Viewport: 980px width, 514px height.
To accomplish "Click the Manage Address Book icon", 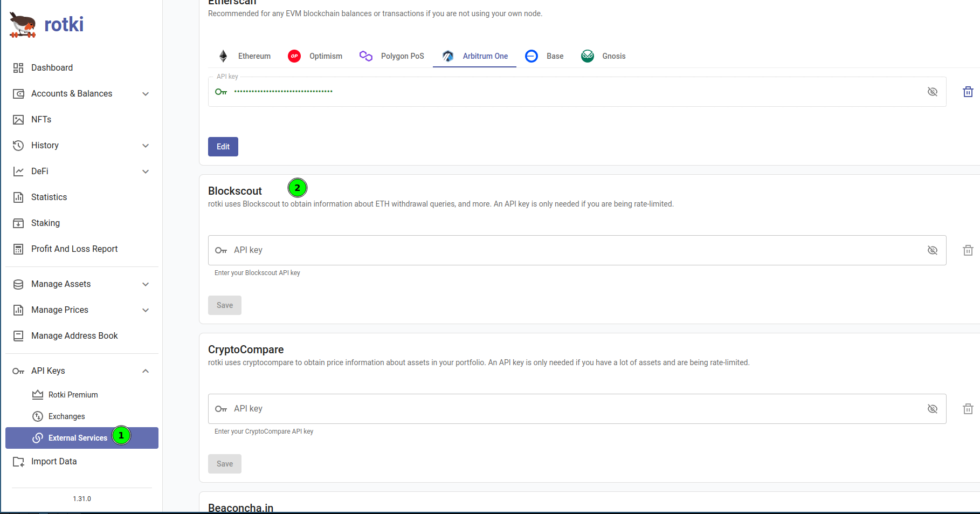I will coord(18,336).
